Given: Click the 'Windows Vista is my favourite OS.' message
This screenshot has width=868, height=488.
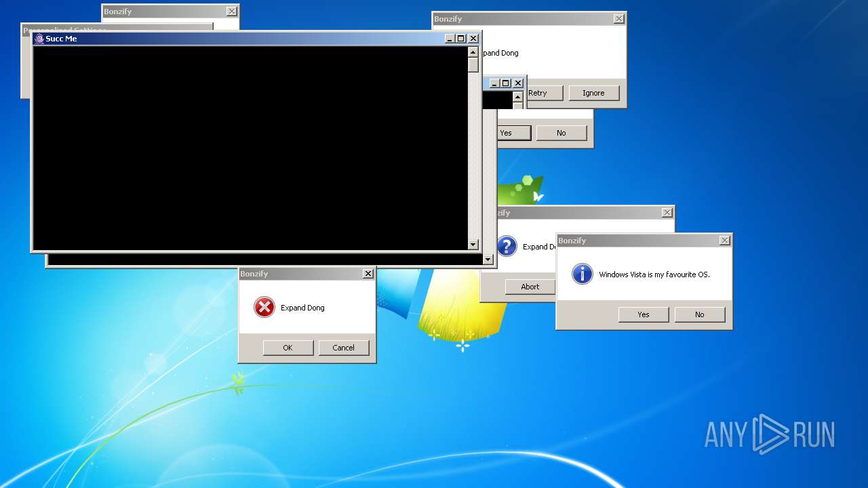Looking at the screenshot, I should point(654,274).
